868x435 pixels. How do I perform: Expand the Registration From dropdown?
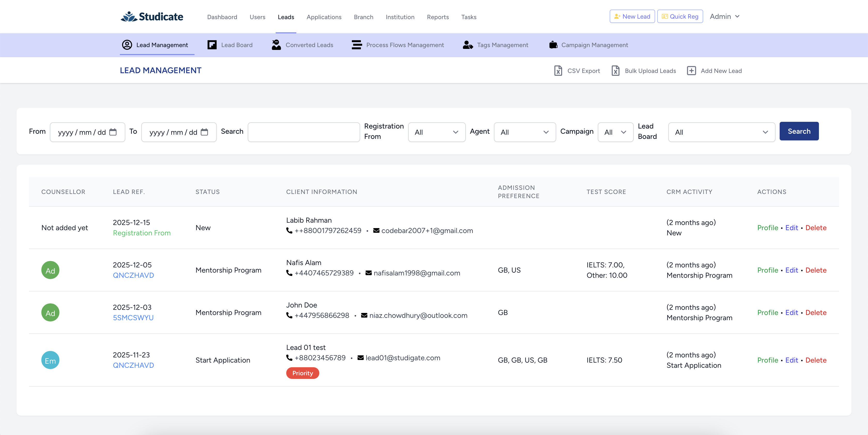coord(436,132)
